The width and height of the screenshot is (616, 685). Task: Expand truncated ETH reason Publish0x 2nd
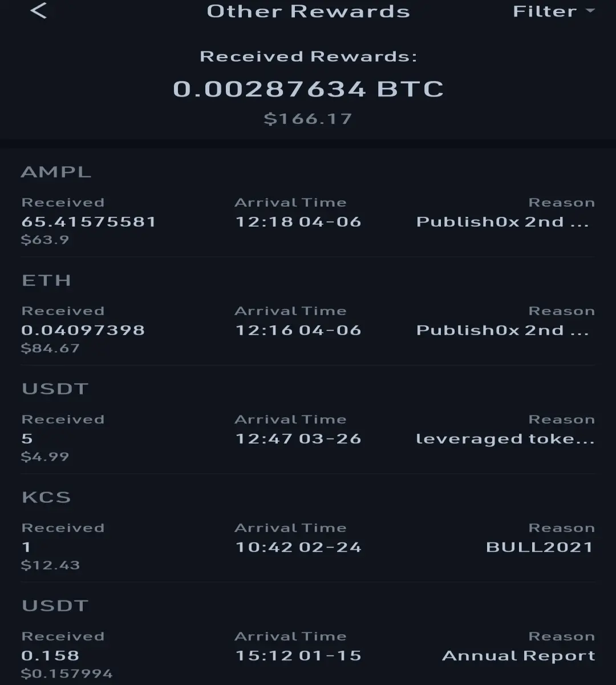[x=502, y=331]
